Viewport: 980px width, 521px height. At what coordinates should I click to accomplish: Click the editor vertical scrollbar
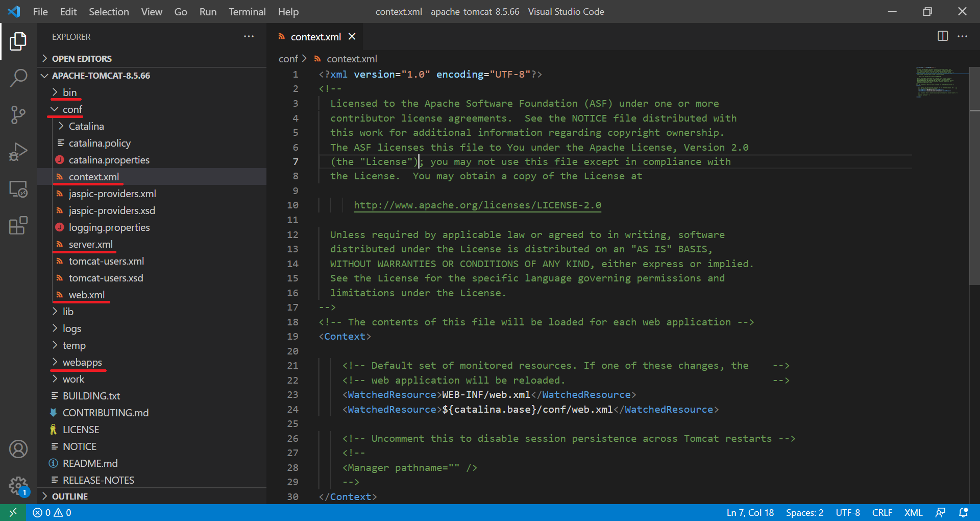(x=974, y=176)
